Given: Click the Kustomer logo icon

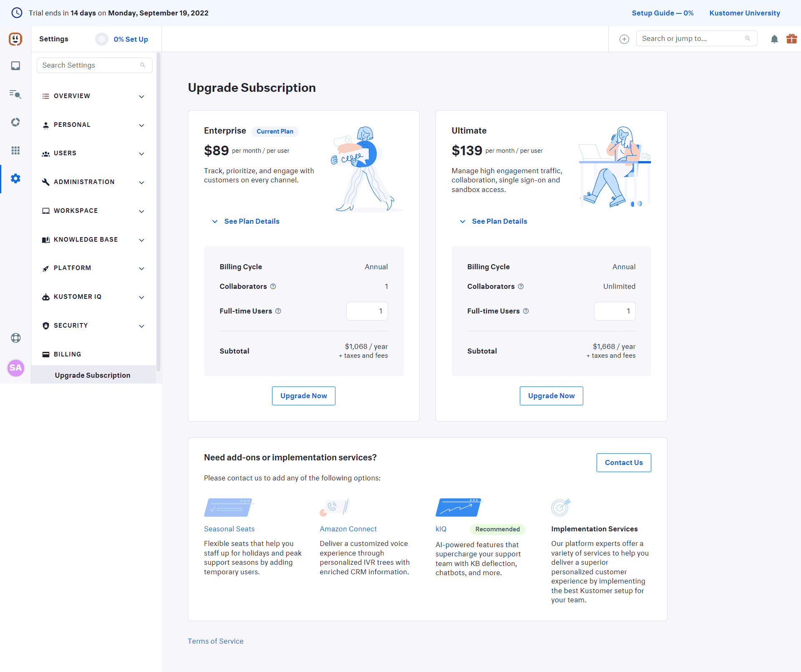Looking at the screenshot, I should [x=15, y=39].
